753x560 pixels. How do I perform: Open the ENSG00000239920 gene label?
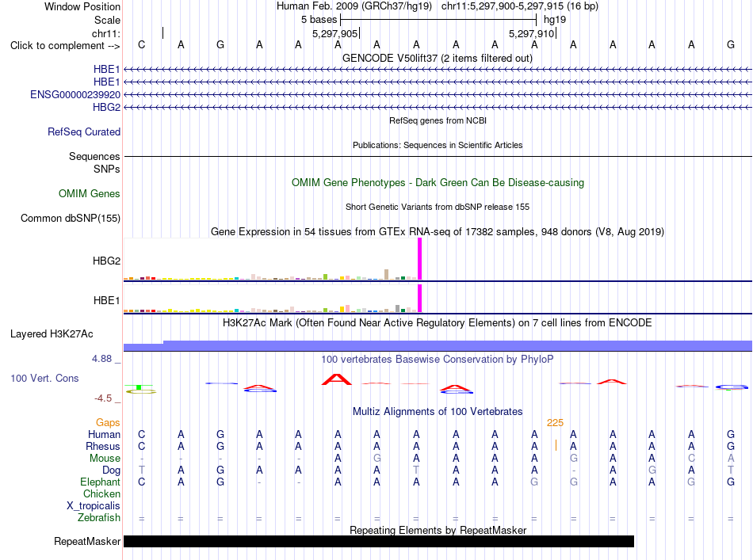coord(75,94)
